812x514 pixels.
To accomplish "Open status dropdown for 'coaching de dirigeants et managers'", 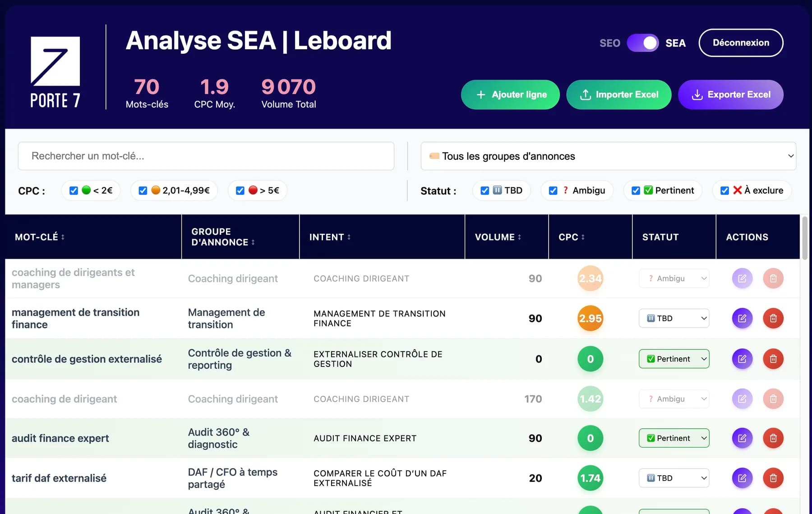I will [x=674, y=278].
